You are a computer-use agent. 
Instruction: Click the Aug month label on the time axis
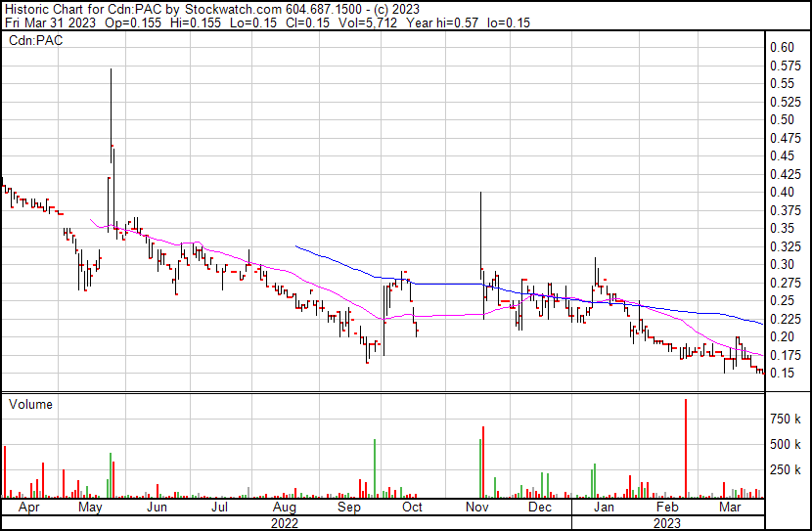click(284, 508)
